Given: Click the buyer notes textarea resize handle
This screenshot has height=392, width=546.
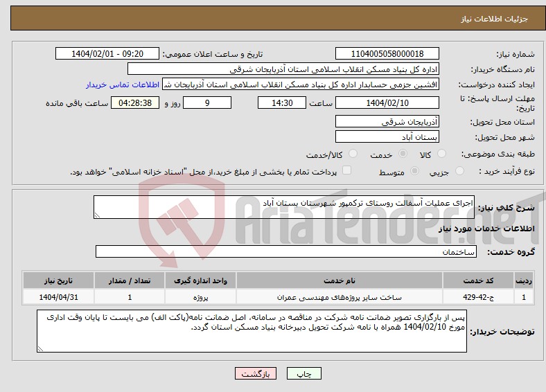Looking at the screenshot, I should coord(40,349).
